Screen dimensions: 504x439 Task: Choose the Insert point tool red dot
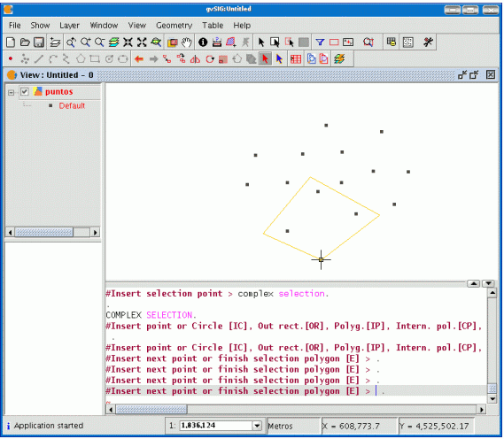[11, 58]
